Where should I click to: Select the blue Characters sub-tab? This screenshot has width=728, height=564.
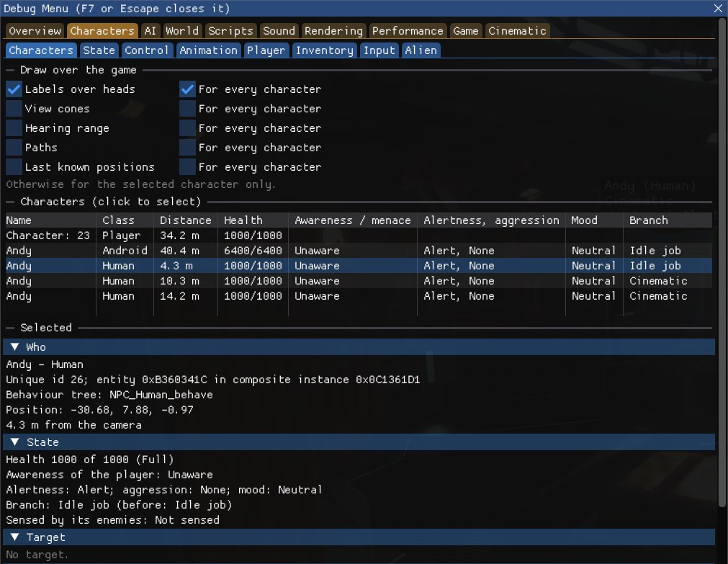[x=41, y=50]
